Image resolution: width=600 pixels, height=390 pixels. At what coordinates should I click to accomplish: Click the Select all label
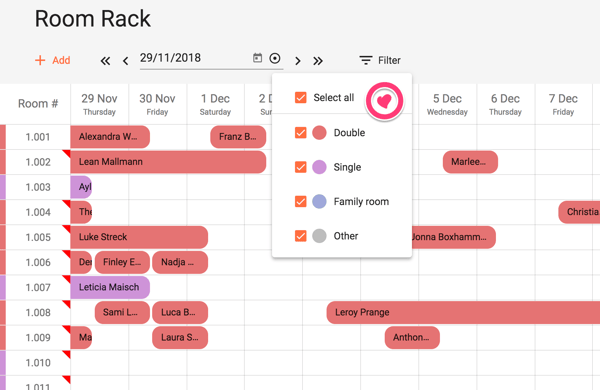[x=334, y=98]
